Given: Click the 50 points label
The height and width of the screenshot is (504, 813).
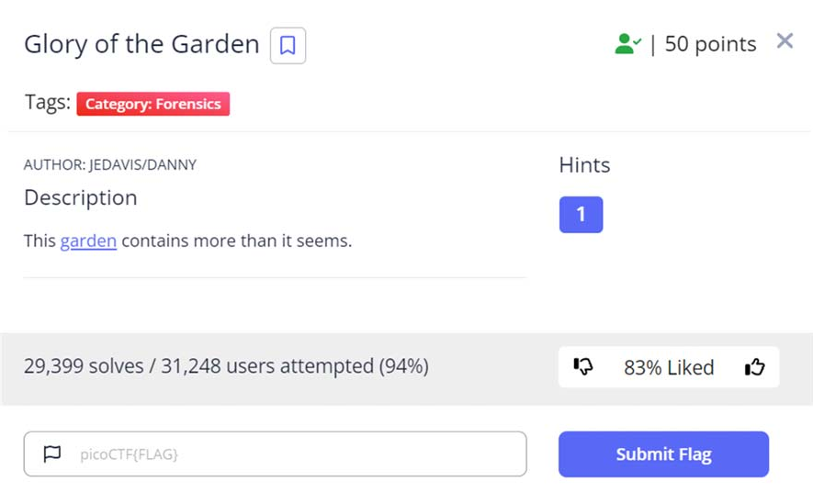Looking at the screenshot, I should 710,44.
